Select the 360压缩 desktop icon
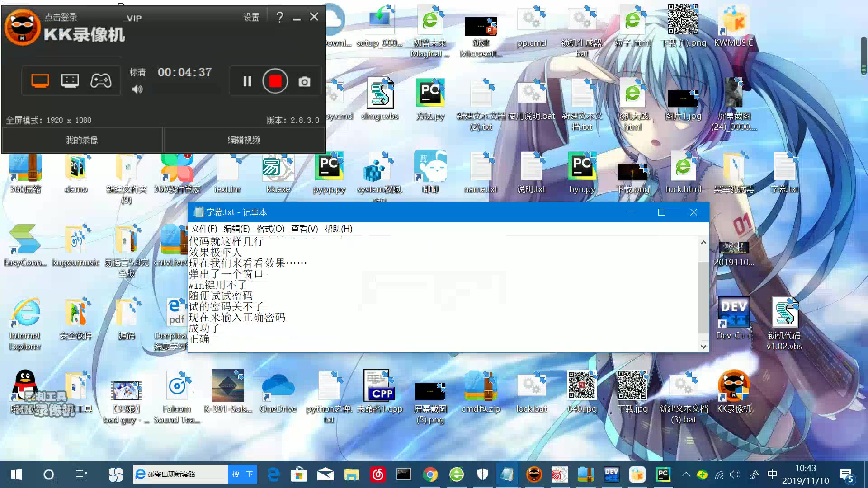The height and width of the screenshot is (488, 868). pos(25,174)
